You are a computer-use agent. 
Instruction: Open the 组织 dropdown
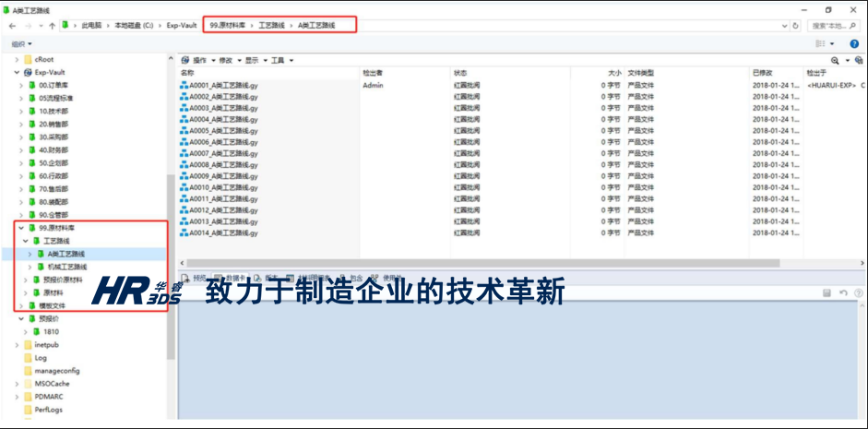21,43
